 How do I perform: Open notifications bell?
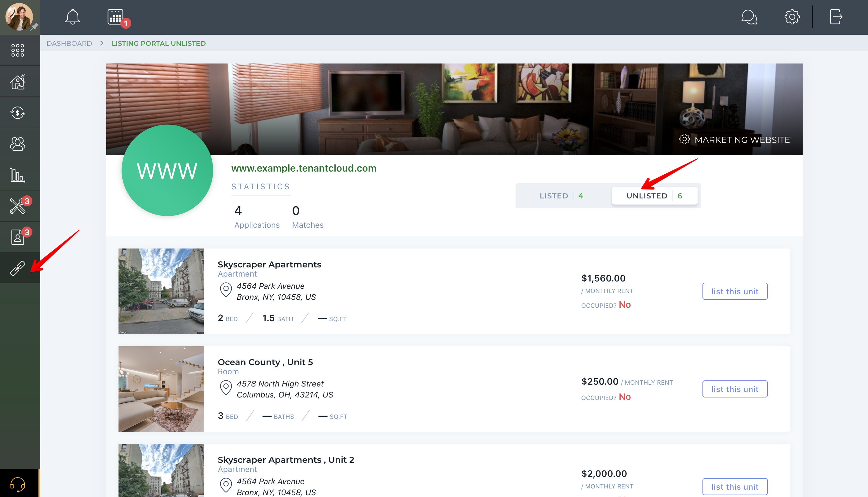(72, 17)
